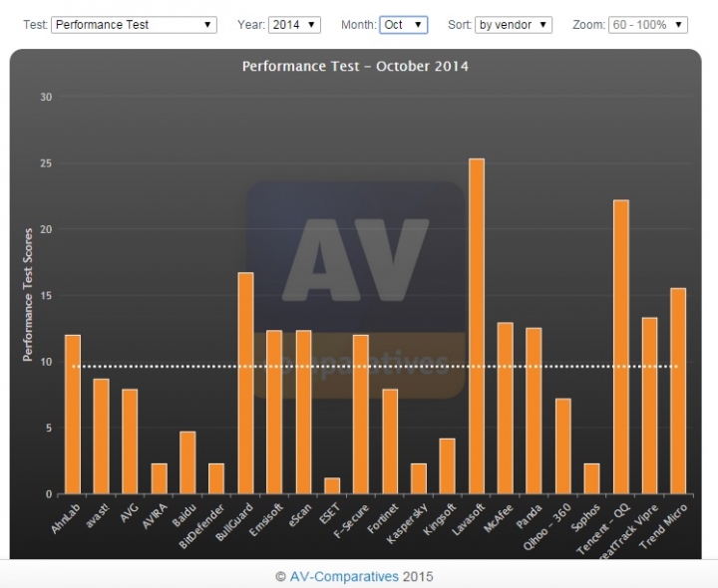
Task: Click the F-Secure axis label
Action: click(351, 521)
